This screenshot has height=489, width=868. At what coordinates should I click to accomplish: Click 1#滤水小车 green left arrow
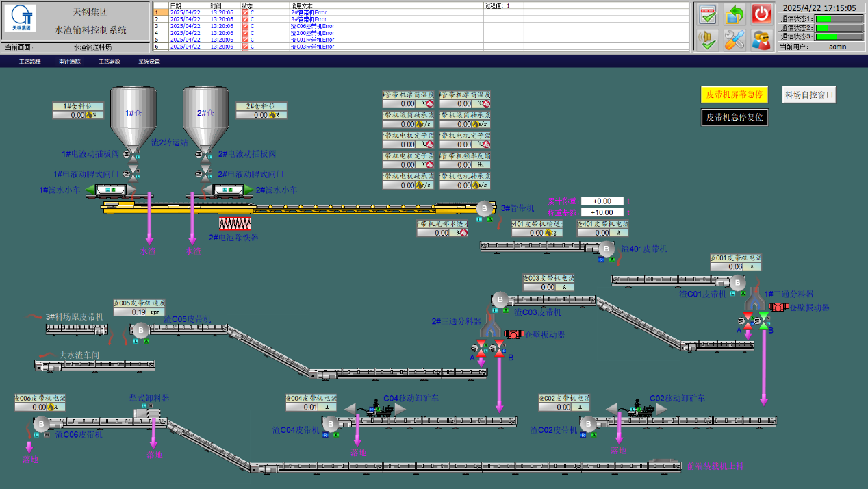[90, 190]
